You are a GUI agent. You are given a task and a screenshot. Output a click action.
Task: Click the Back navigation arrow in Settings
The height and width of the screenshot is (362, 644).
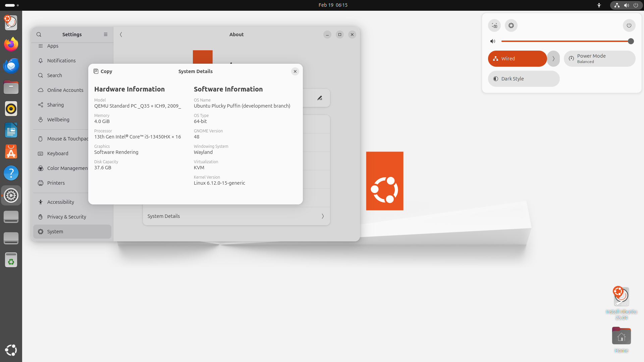click(121, 35)
